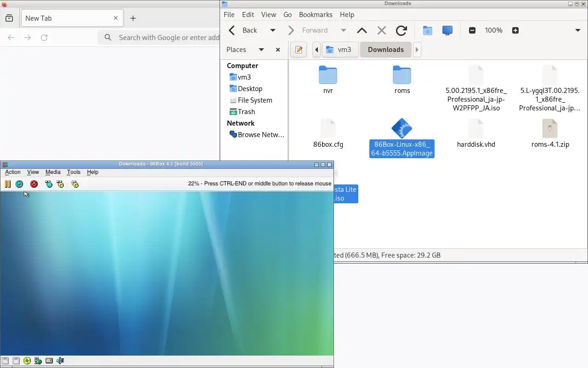Select the New Tab browser tab

71,18
